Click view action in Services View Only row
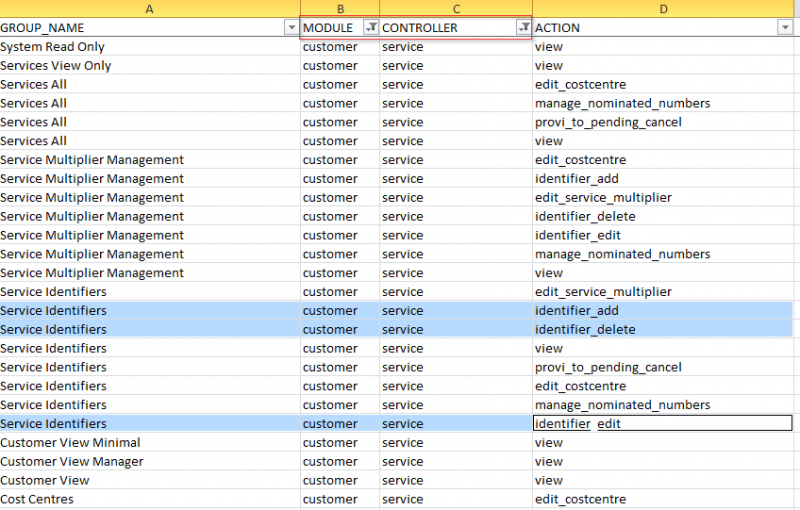Image resolution: width=800 pixels, height=510 pixels. point(663,65)
